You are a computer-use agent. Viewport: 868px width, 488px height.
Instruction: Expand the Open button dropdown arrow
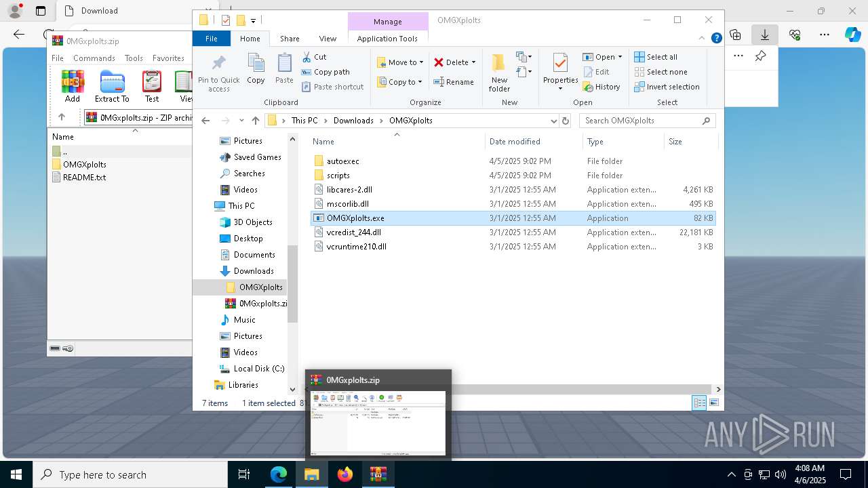coord(620,57)
